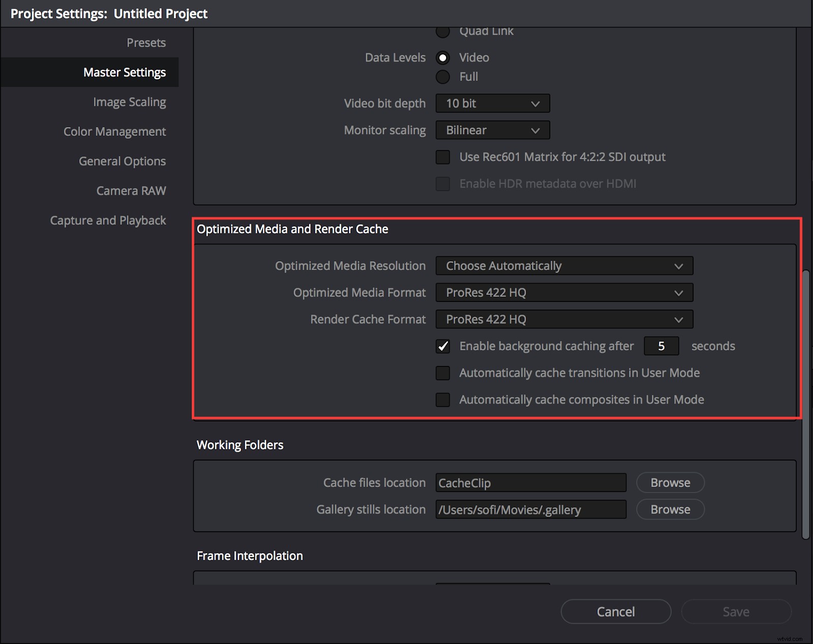Open the Render Cache Format dropdown

click(x=564, y=319)
